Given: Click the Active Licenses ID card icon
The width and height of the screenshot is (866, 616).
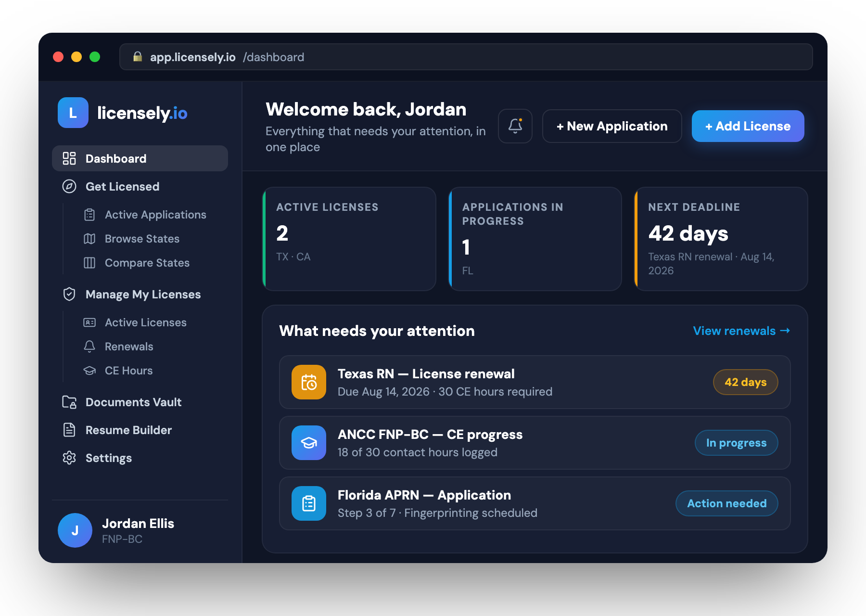Looking at the screenshot, I should tap(89, 322).
